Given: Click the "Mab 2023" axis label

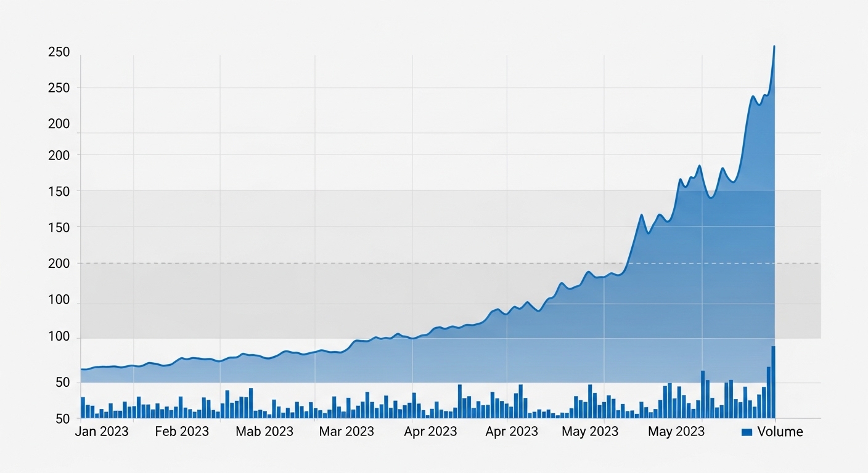Looking at the screenshot, I should point(264,431).
